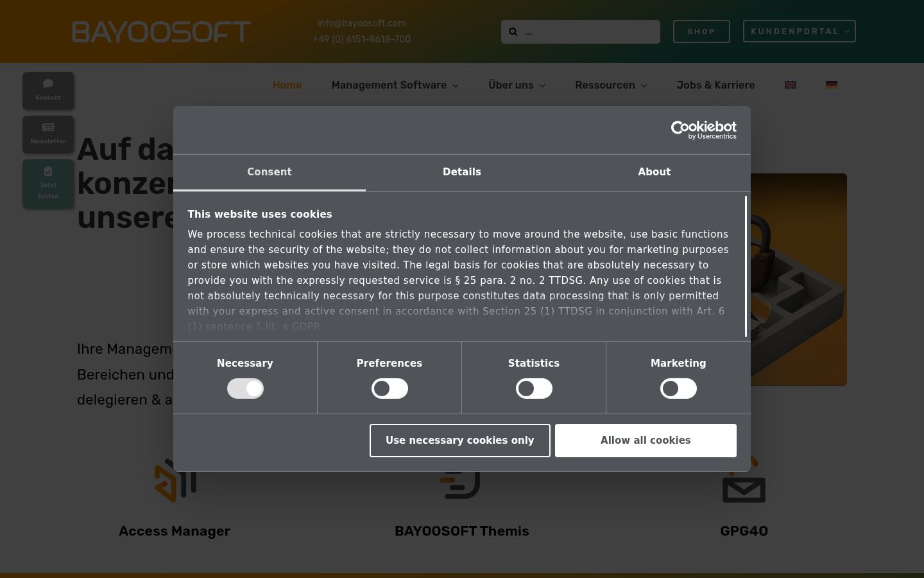Switch language via the German flag

point(832,85)
